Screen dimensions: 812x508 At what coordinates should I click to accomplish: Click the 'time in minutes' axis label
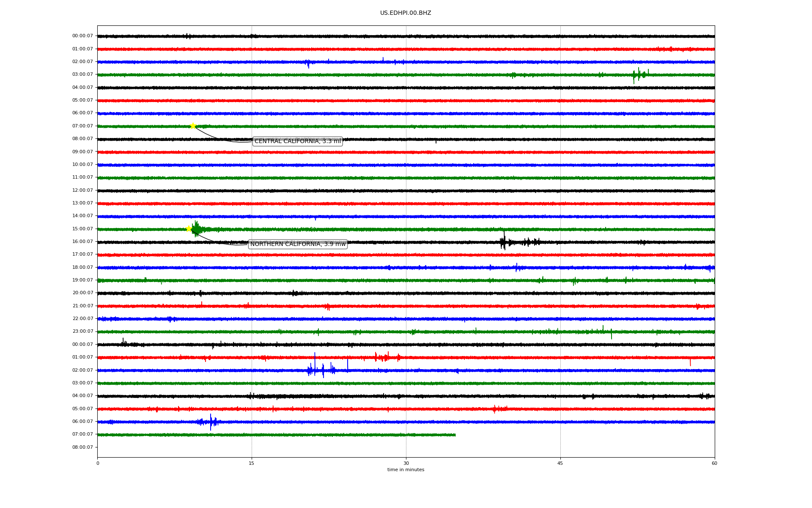click(x=405, y=470)
